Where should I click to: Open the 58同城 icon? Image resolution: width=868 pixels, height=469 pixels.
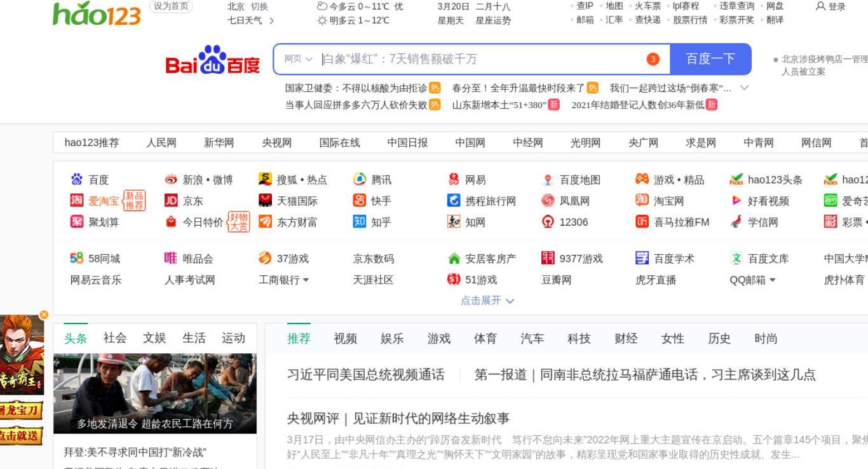click(77, 258)
